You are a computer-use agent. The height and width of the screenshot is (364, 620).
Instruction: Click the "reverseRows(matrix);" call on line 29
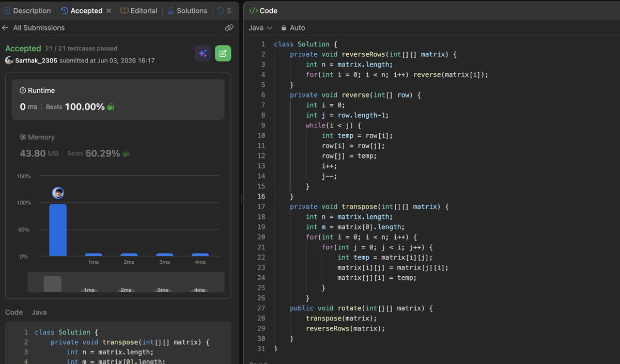point(346,328)
